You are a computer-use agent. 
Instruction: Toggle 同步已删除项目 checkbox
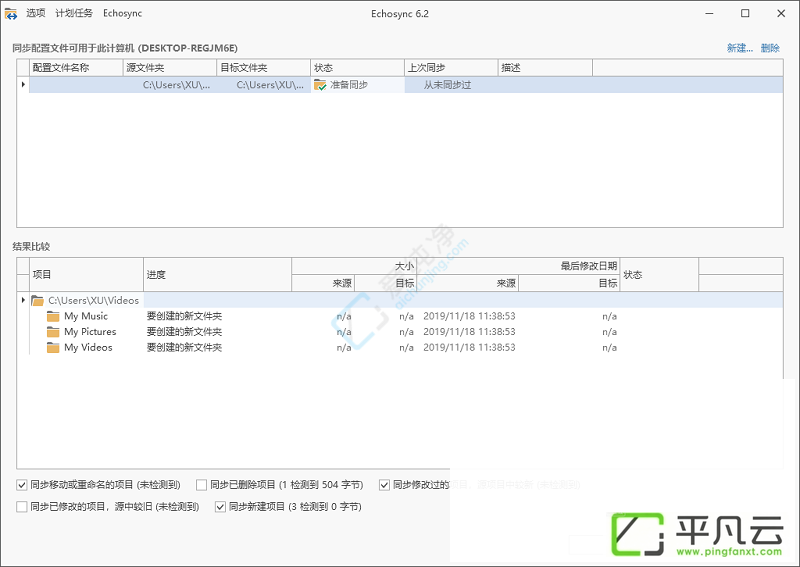(202, 485)
